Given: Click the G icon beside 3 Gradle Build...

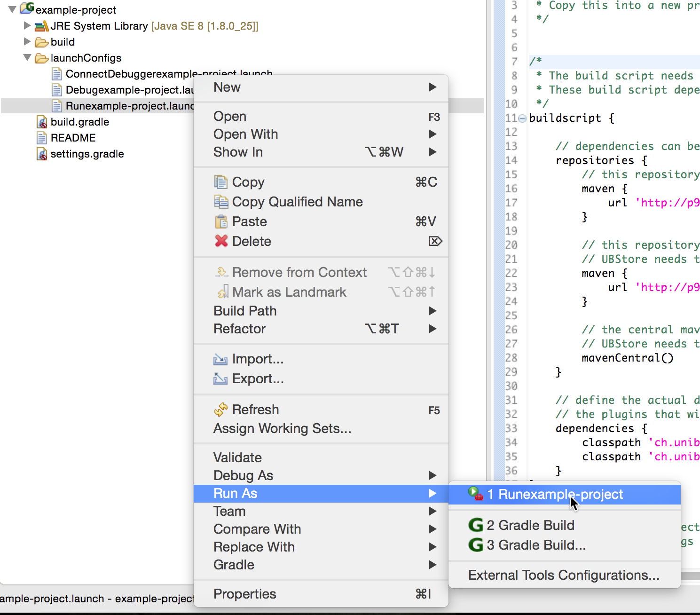Looking at the screenshot, I should click(476, 544).
